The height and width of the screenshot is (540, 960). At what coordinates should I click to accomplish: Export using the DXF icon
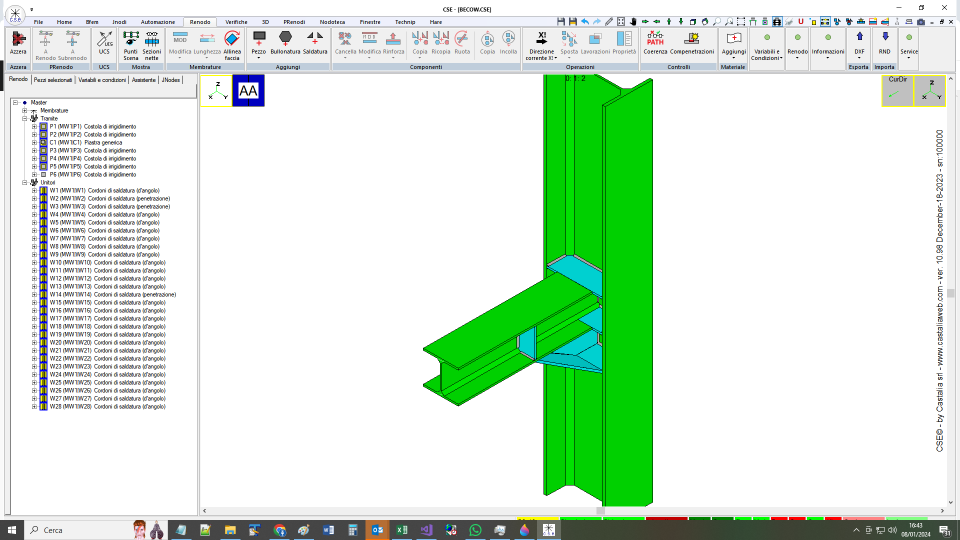[859, 44]
